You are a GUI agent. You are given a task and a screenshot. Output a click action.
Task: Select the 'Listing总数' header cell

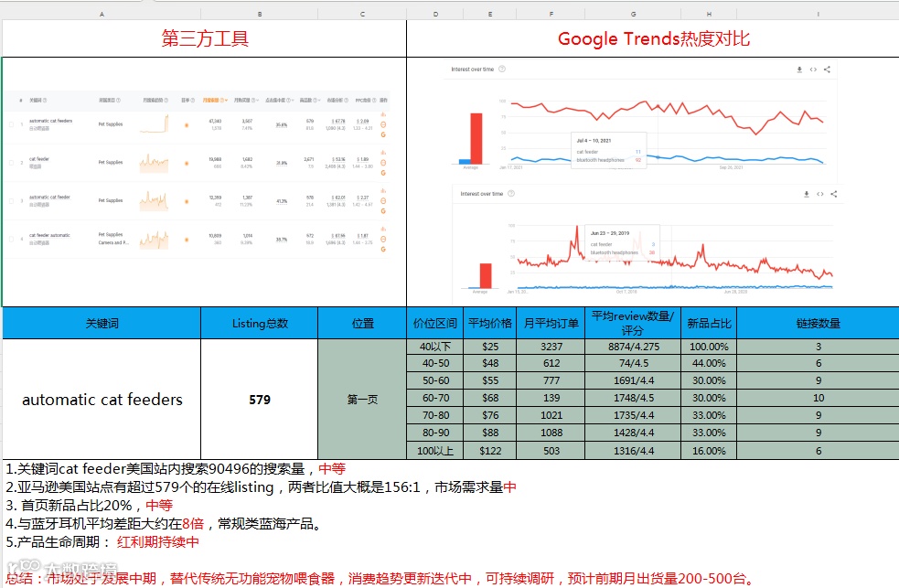click(x=260, y=323)
